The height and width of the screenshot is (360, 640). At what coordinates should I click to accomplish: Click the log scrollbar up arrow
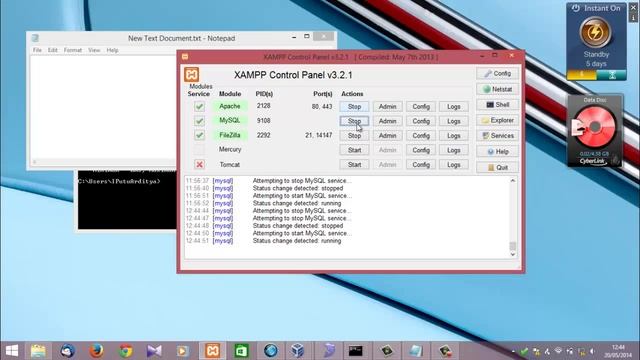(x=513, y=180)
